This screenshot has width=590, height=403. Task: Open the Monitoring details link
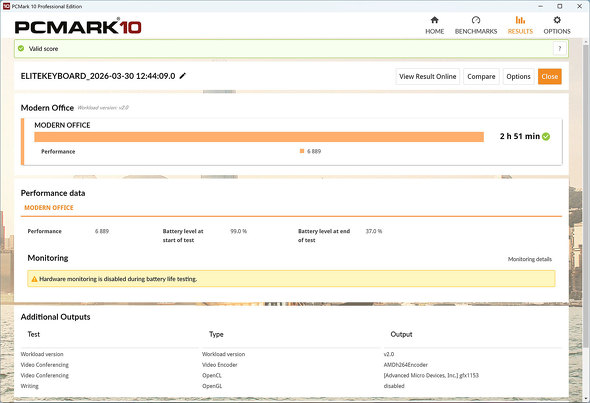530,259
